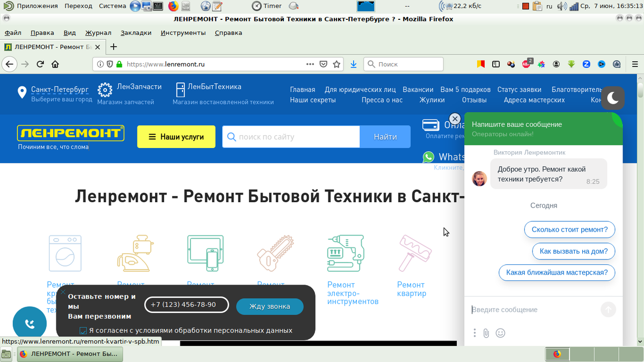The image size is (644, 362).
Task: Open the Статус заявки link
Action: (519, 90)
